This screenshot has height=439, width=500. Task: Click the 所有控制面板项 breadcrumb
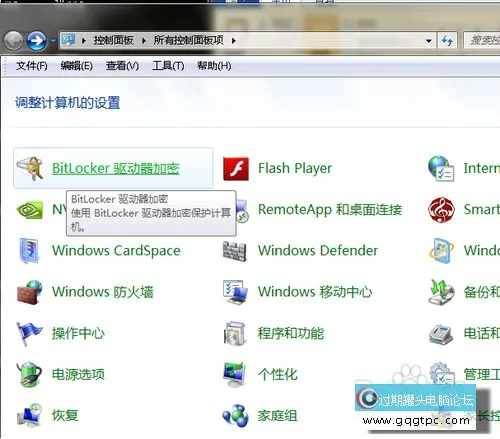188,41
